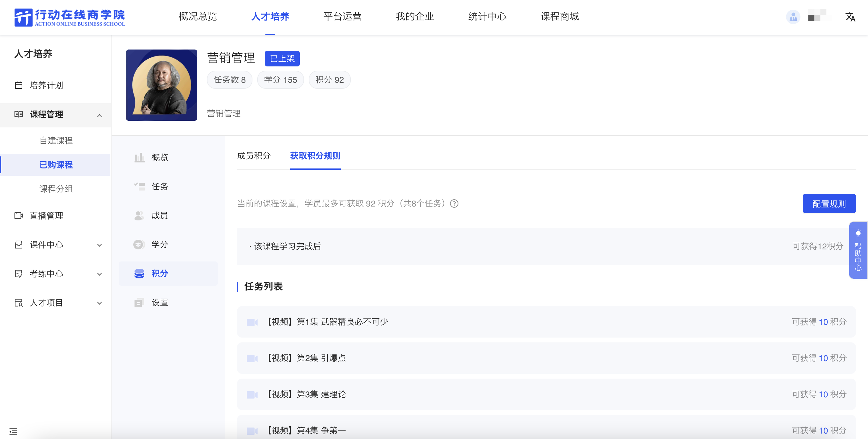Click the 营销管理 course title
This screenshot has height=439, width=868.
pyautogui.click(x=231, y=58)
